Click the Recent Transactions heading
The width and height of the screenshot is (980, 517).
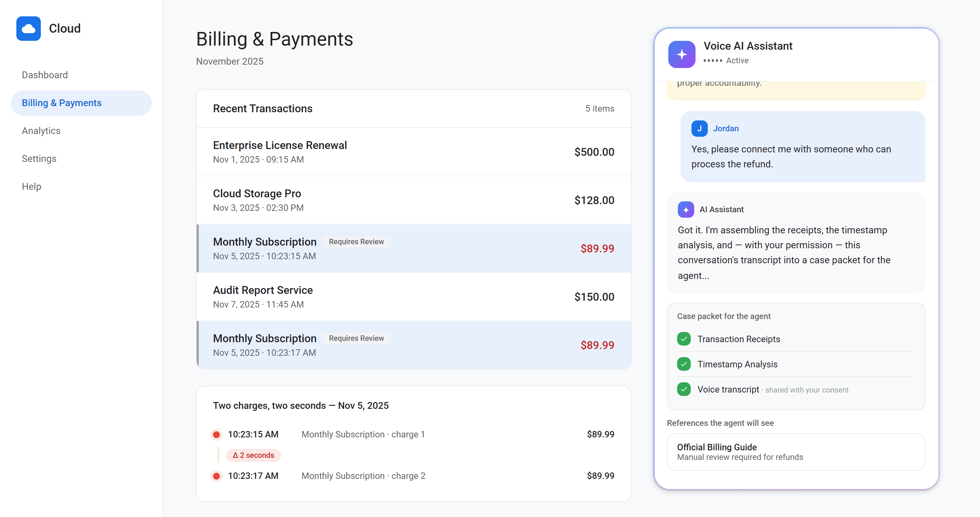[262, 109]
